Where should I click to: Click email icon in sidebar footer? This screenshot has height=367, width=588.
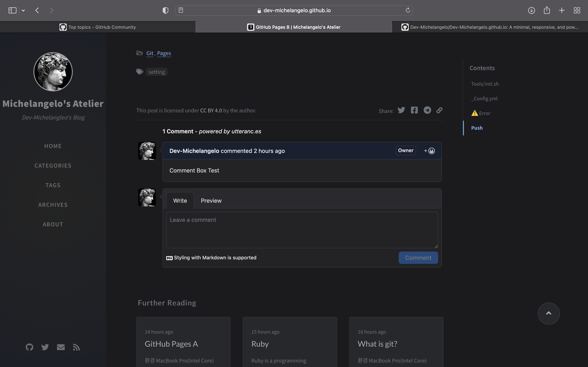click(61, 347)
